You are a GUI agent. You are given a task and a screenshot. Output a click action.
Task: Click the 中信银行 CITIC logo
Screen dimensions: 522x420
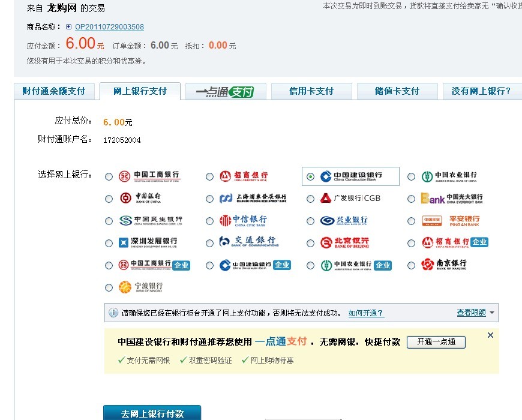coord(244,221)
